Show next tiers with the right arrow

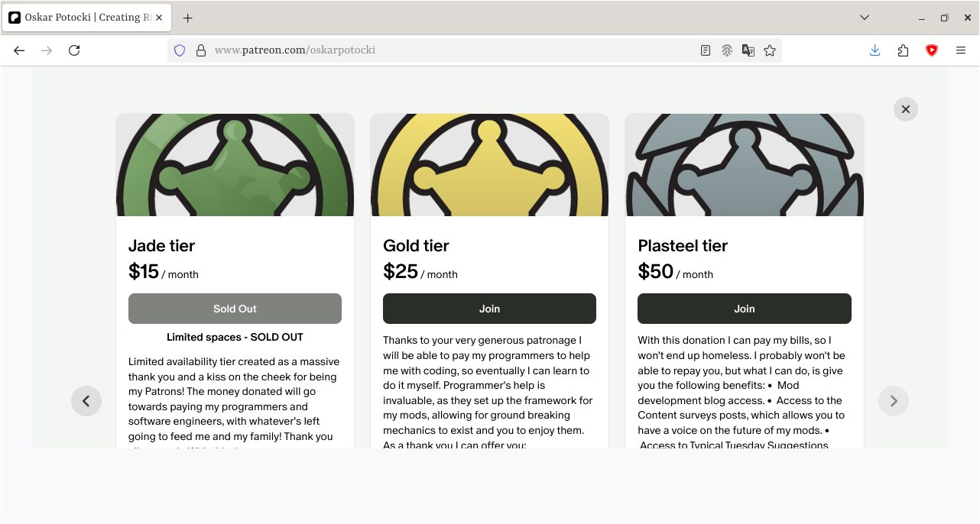894,401
